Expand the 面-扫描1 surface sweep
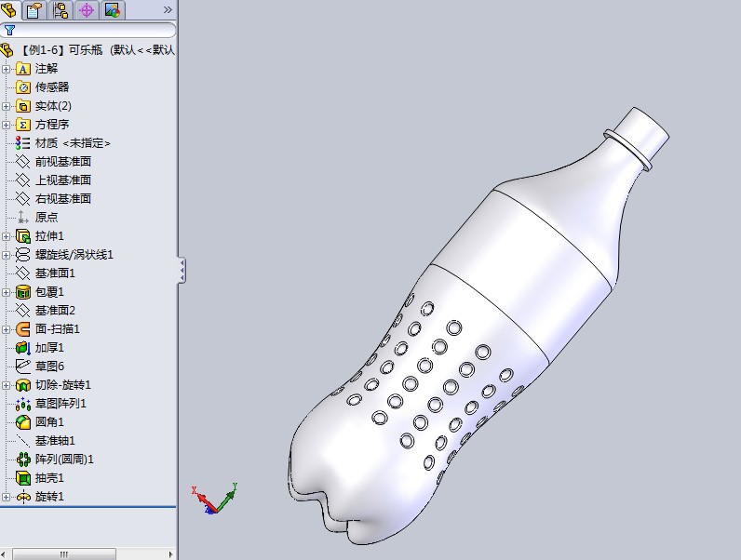 coord(6,329)
